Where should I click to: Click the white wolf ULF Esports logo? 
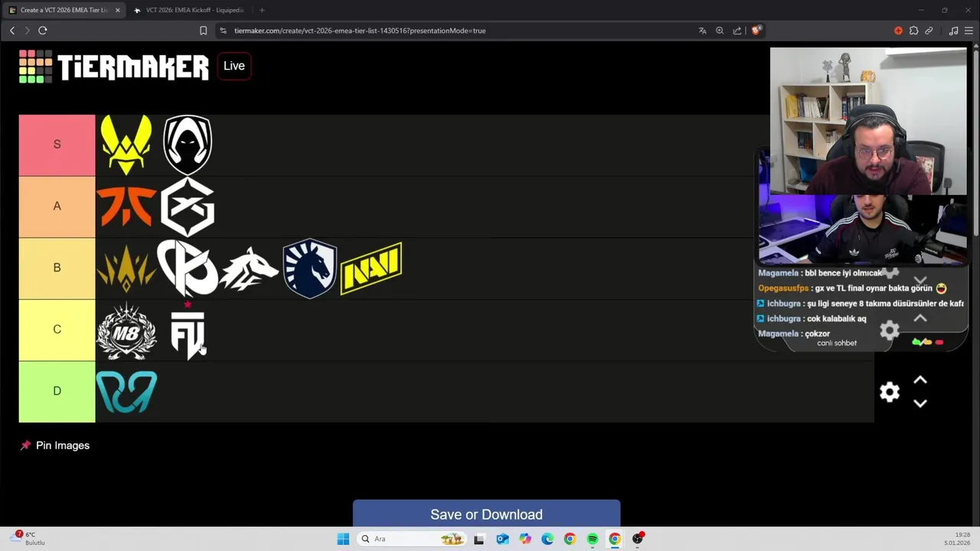(x=249, y=269)
